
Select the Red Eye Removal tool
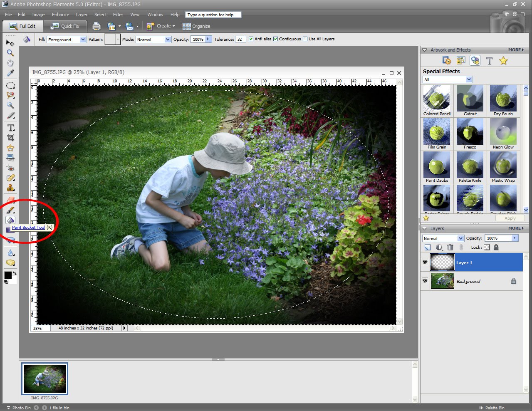(10, 168)
